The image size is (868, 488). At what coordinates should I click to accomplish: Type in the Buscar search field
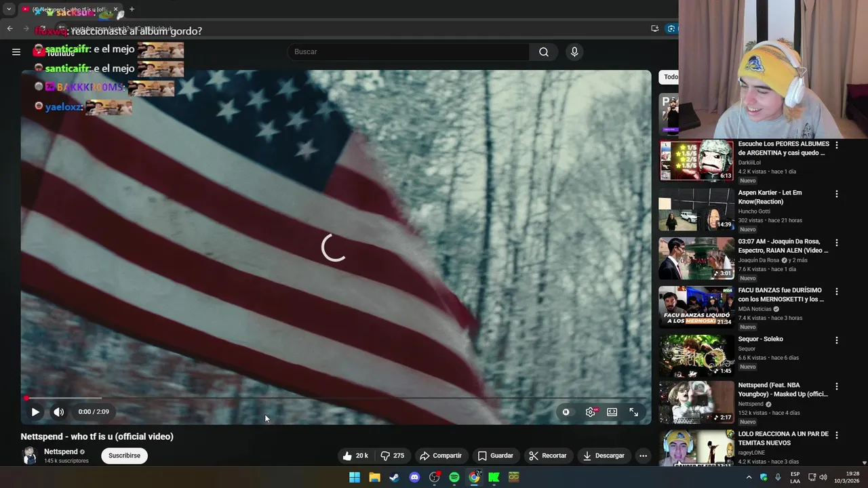[x=408, y=52]
